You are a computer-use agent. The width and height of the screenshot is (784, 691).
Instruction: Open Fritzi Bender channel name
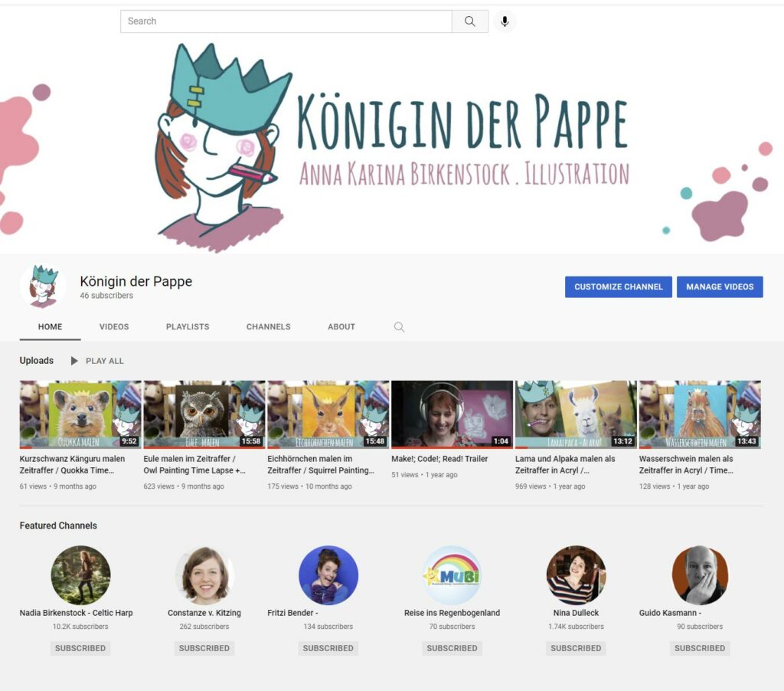[293, 612]
